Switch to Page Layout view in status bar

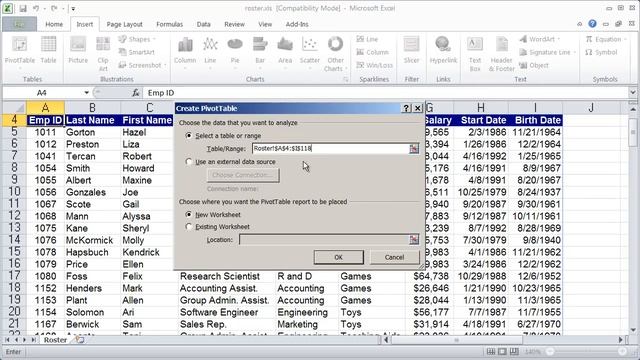click(502, 351)
